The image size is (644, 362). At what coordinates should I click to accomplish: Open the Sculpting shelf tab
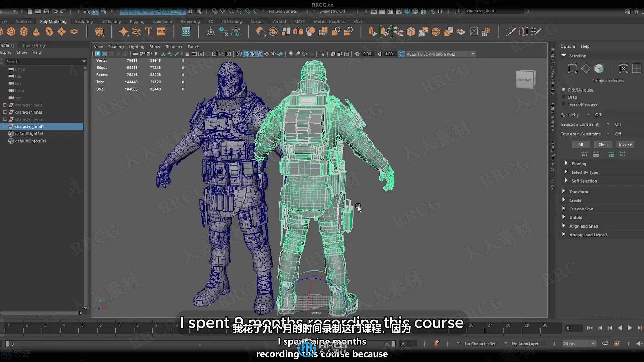(x=84, y=22)
